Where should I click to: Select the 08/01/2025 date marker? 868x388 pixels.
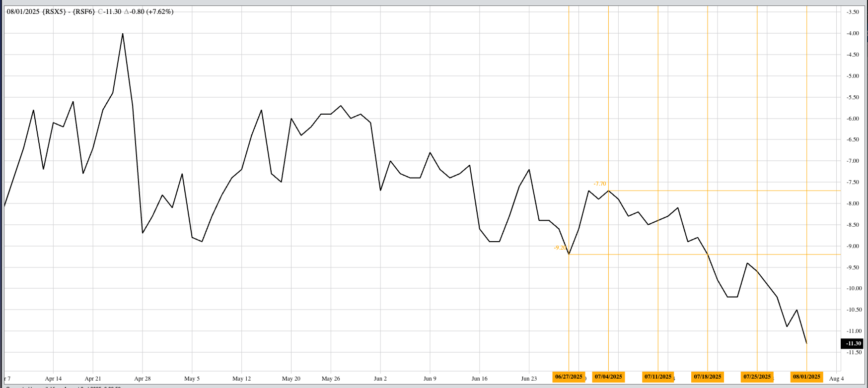point(806,377)
